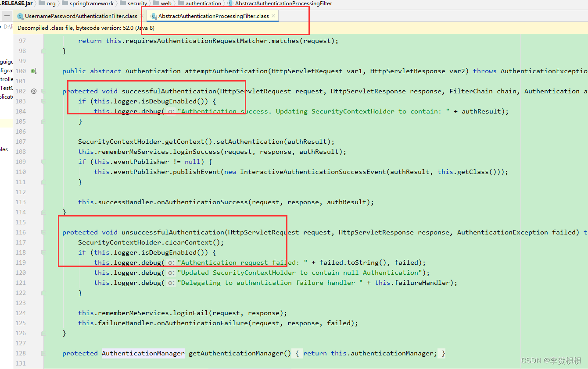Open 'web' breadcrumb item
Screen dimensions: 588x369
pos(166,4)
